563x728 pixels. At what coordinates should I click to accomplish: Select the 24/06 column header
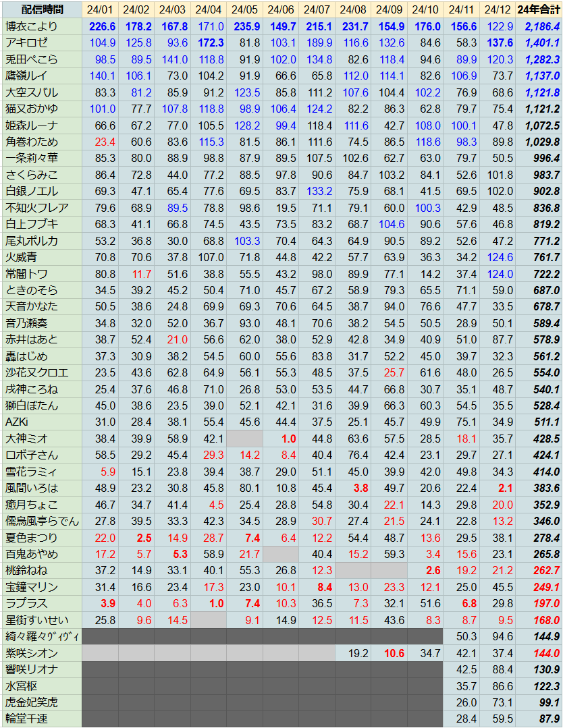pos(281,9)
